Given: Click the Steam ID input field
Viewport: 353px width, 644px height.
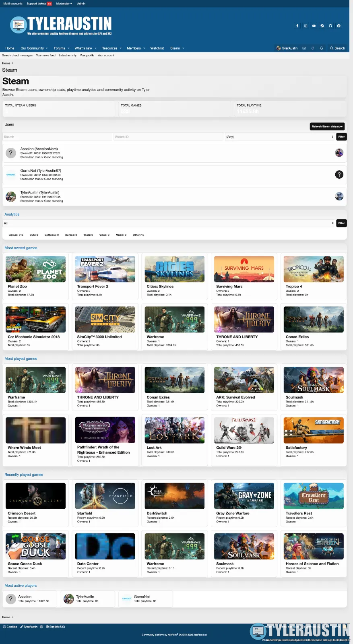Looking at the screenshot, I should pos(168,137).
